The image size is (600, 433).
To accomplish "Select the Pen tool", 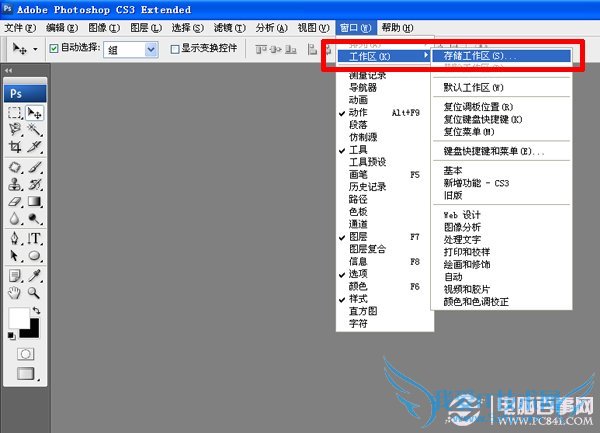I will 15,238.
